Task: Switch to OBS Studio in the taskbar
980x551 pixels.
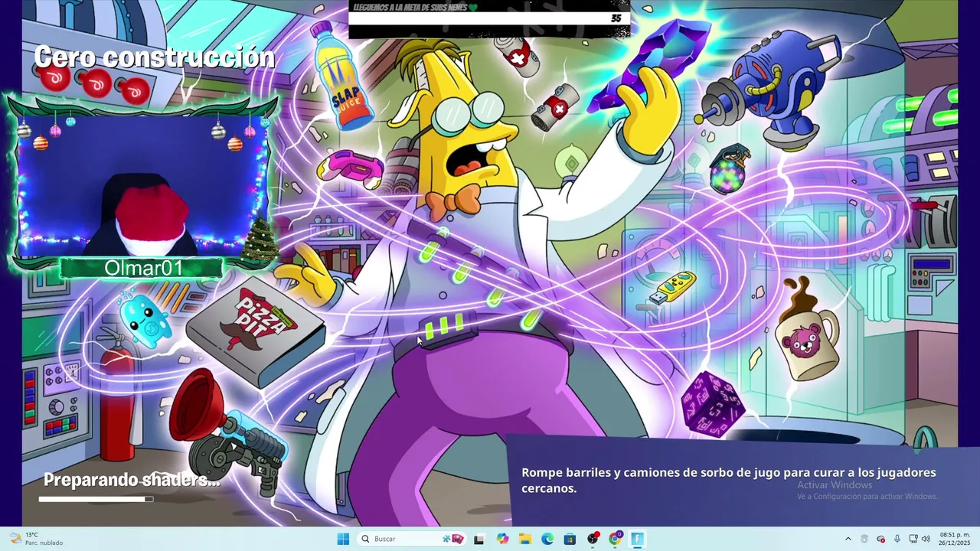Action: [593, 539]
